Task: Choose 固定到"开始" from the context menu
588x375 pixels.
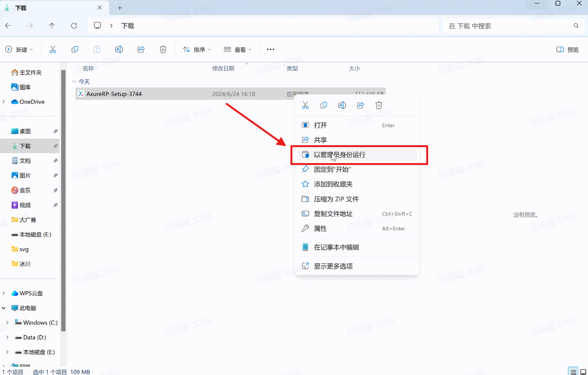Action: tap(357, 169)
